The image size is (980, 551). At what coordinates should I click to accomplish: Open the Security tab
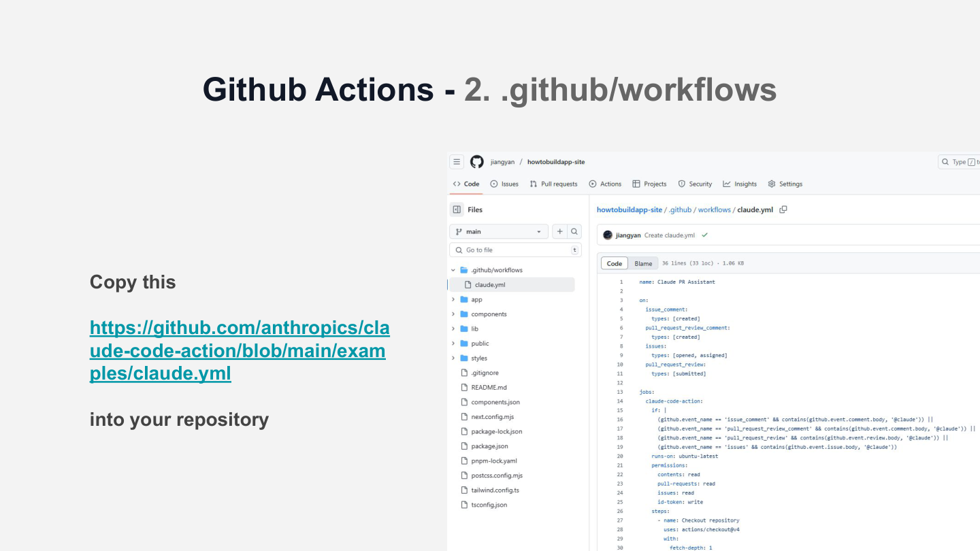click(x=695, y=184)
